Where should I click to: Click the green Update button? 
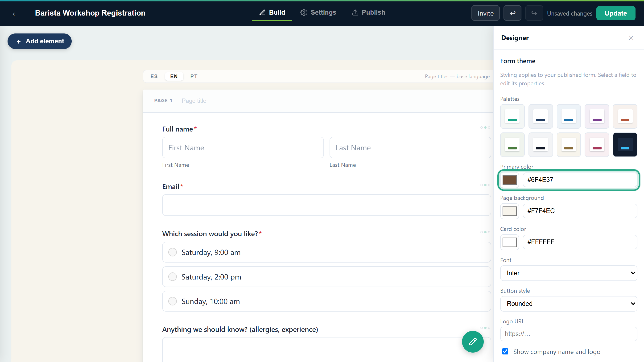[x=615, y=13]
